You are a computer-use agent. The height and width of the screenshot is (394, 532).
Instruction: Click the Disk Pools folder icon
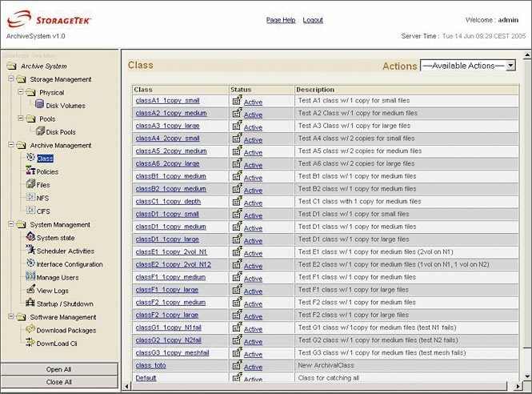pyautogui.click(x=39, y=131)
